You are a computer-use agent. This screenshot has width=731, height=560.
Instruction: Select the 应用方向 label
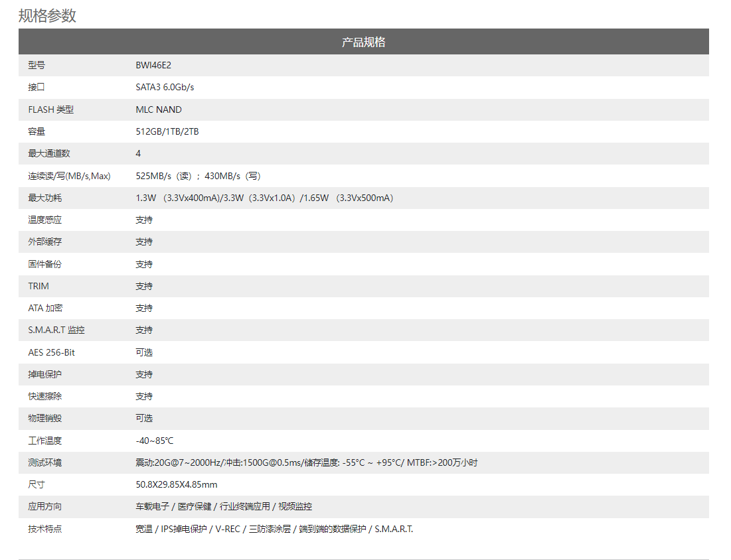point(44,506)
